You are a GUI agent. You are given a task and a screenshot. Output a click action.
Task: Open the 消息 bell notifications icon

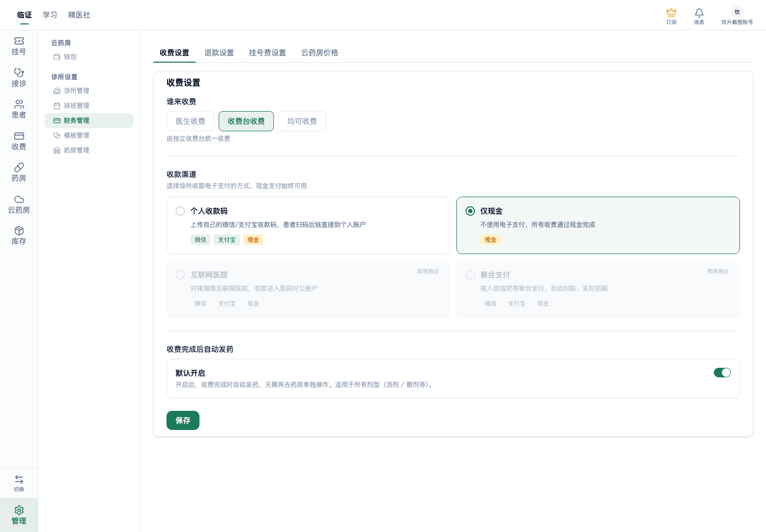pyautogui.click(x=699, y=13)
